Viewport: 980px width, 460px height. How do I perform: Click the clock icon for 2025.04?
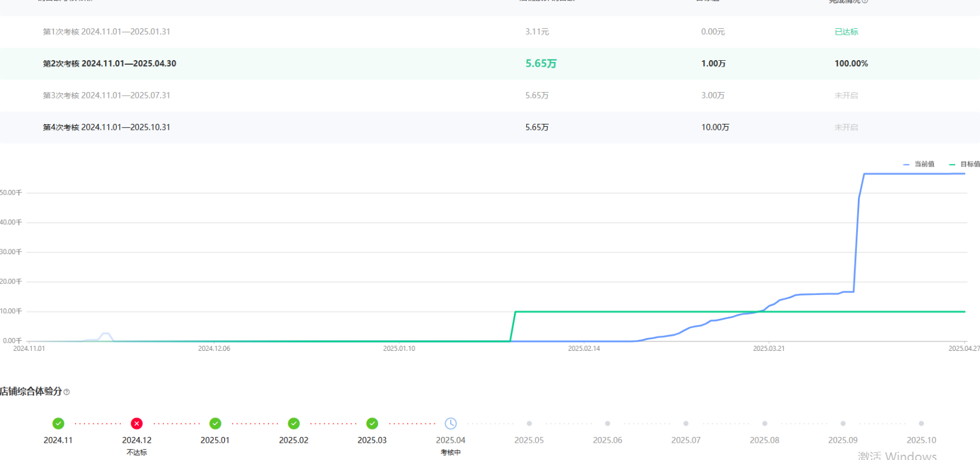tap(451, 423)
